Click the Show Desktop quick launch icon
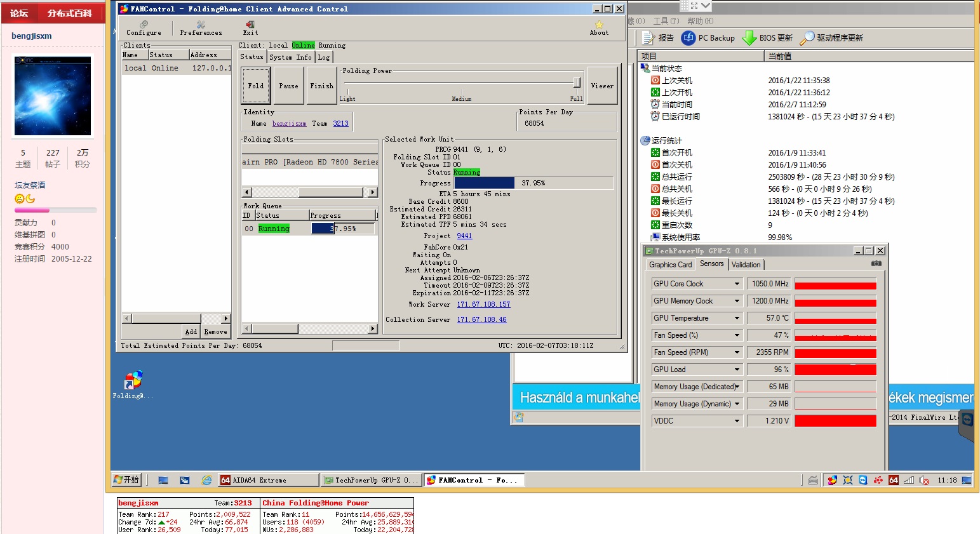Viewport: 980px width, 534px height. (x=163, y=481)
